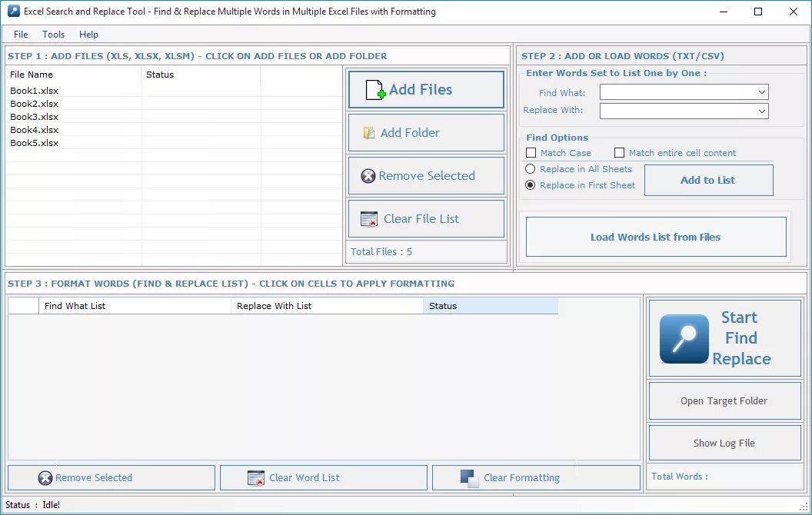
Task: Click the Remove Selected X icon in Step 3
Action: (45, 478)
